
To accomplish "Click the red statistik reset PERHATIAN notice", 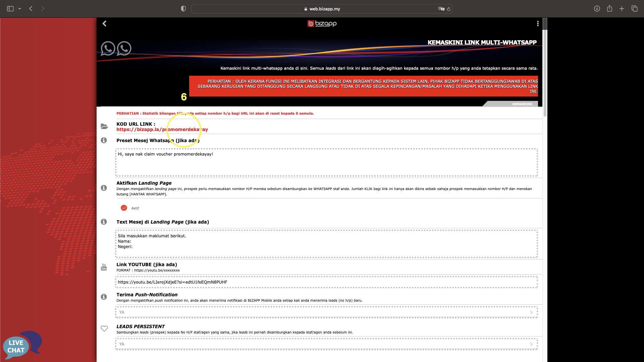I will [x=215, y=113].
